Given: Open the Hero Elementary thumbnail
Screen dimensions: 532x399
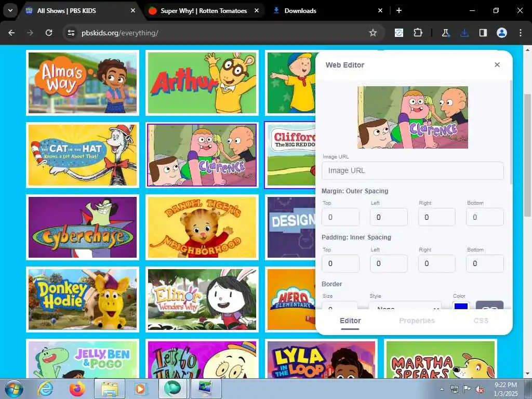Looking at the screenshot, I should click(x=290, y=299).
